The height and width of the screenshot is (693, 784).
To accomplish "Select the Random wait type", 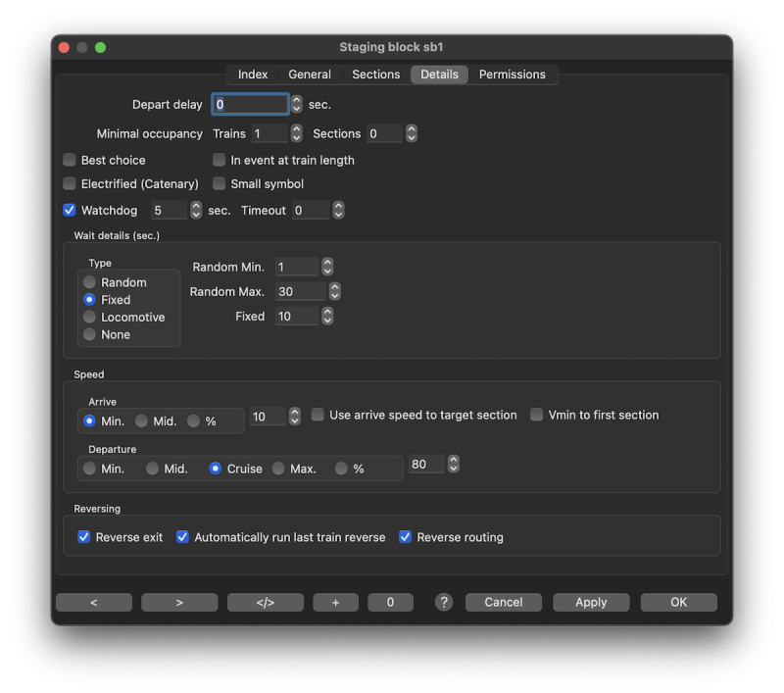I will [90, 282].
